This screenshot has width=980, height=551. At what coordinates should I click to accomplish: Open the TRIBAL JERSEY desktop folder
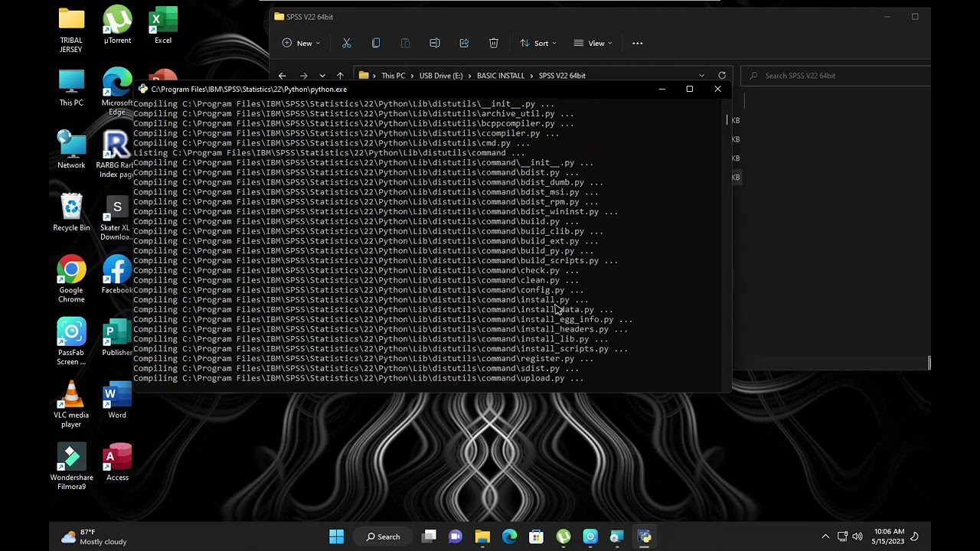[x=71, y=31]
